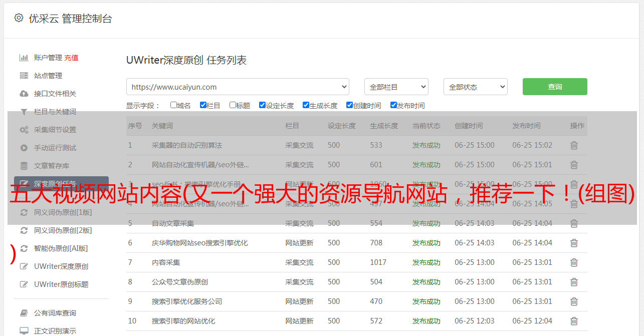Open the 全部状态 status filter
The width and height of the screenshot is (644, 336).
coord(476,87)
